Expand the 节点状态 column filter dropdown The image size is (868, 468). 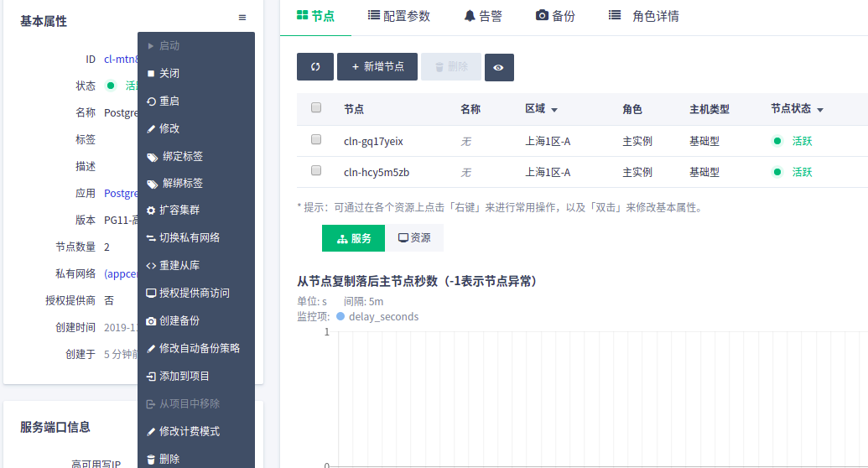pos(819,110)
